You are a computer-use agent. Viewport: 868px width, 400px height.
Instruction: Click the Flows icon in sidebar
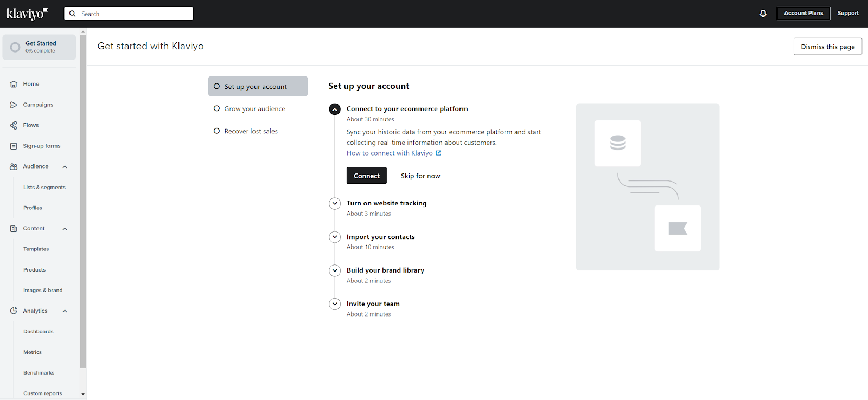(14, 125)
